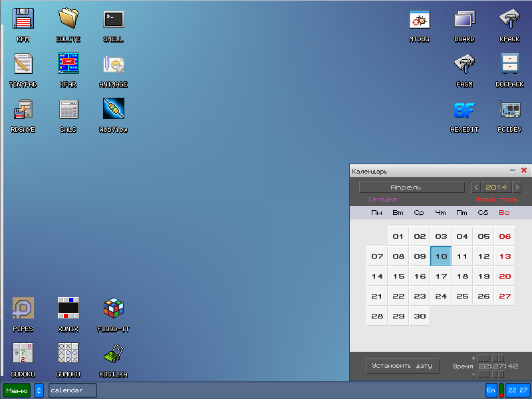
Task: Open the Апрель month selector
Action: point(412,188)
